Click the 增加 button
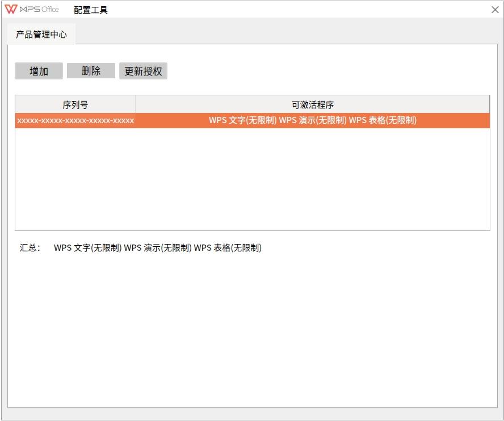504x421 pixels. pos(39,71)
